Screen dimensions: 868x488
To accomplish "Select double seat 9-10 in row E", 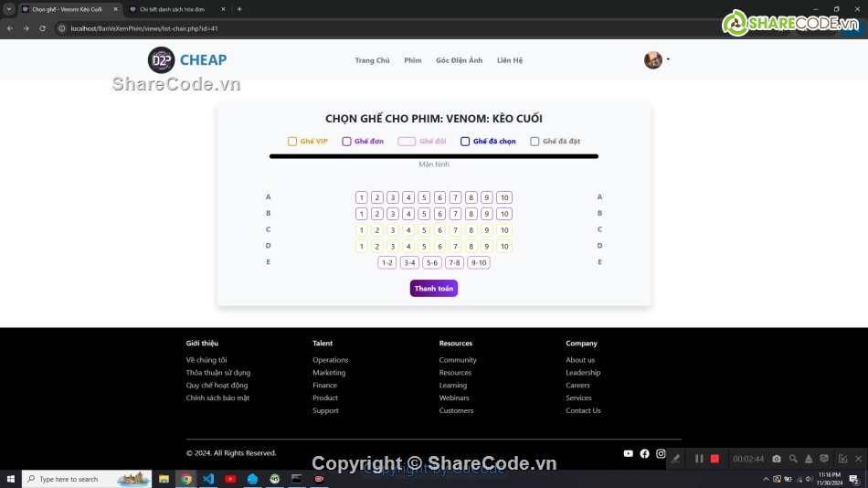I will tap(478, 262).
